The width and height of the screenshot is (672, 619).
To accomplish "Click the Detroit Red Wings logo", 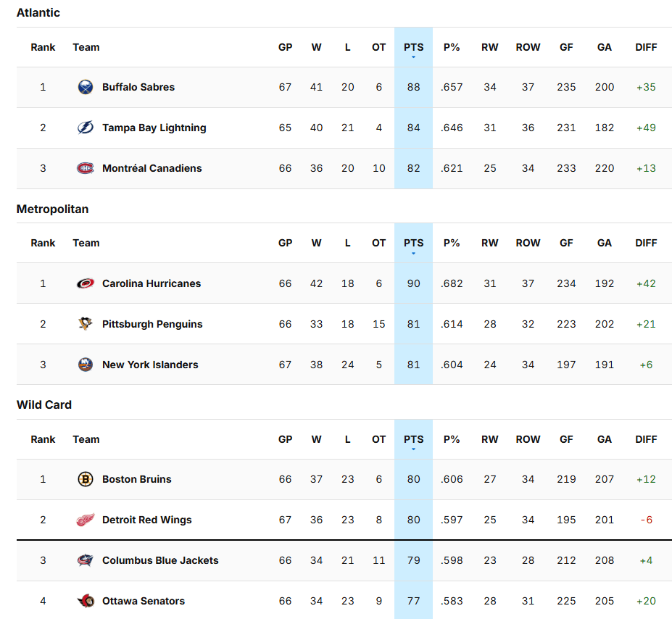I will [x=86, y=520].
